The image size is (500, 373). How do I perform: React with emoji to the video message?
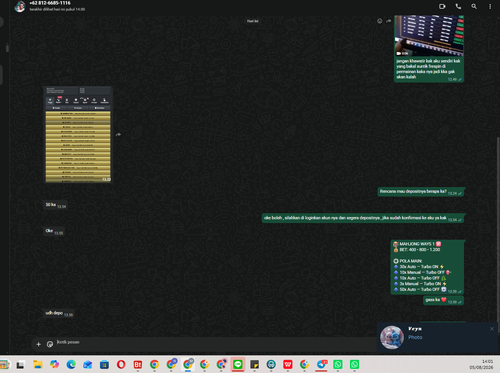click(x=379, y=21)
